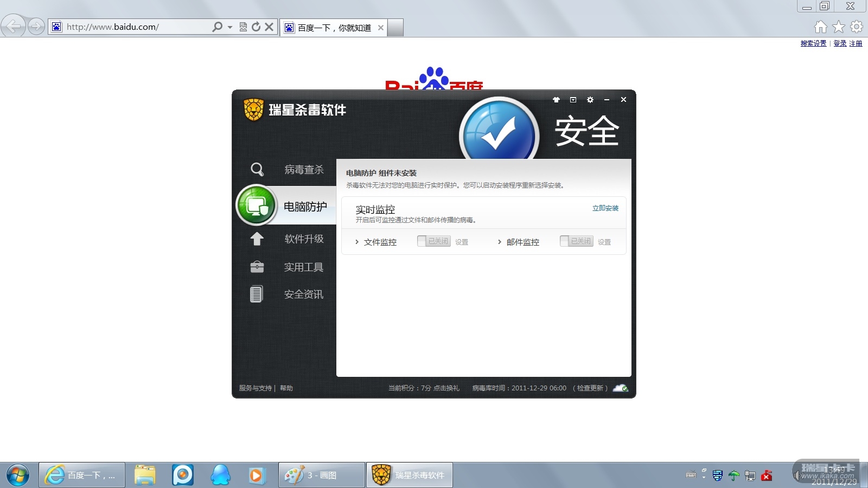Click the green umbrella tray icon
The width and height of the screenshot is (868, 488).
coord(734,476)
